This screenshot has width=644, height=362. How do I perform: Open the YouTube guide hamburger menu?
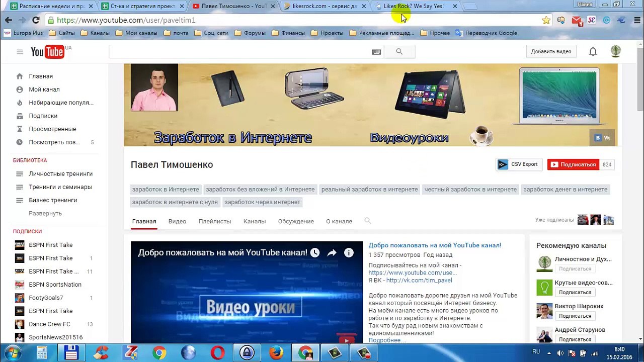[x=20, y=52]
